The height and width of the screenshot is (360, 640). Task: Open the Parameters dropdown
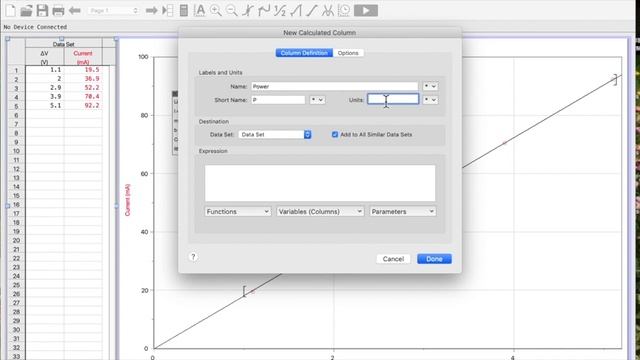tap(402, 211)
